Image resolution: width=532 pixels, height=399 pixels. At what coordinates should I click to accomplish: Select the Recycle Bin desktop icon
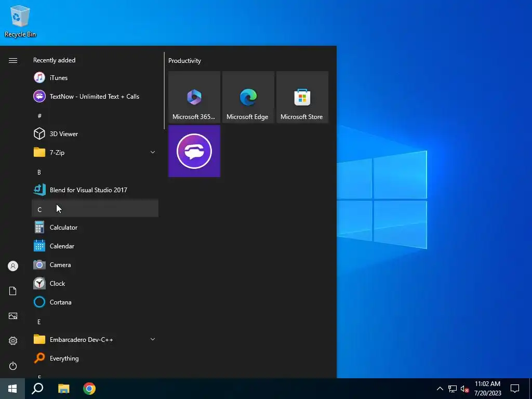(x=20, y=21)
